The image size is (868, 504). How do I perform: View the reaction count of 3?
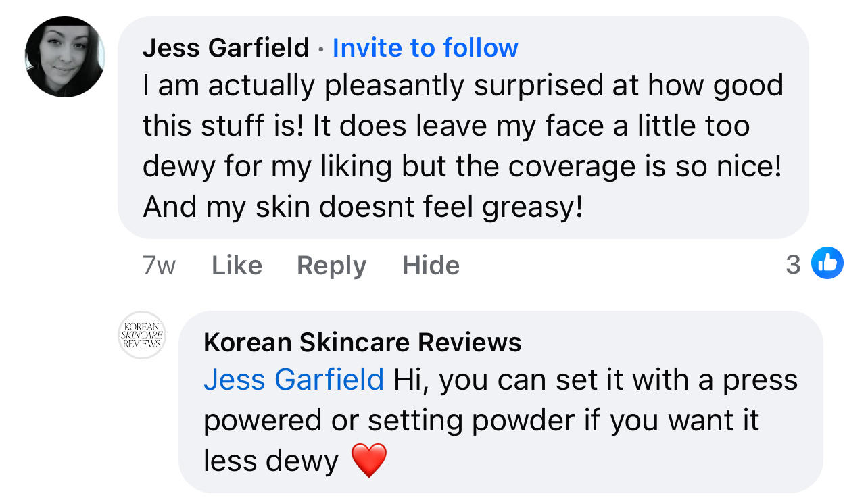[793, 264]
